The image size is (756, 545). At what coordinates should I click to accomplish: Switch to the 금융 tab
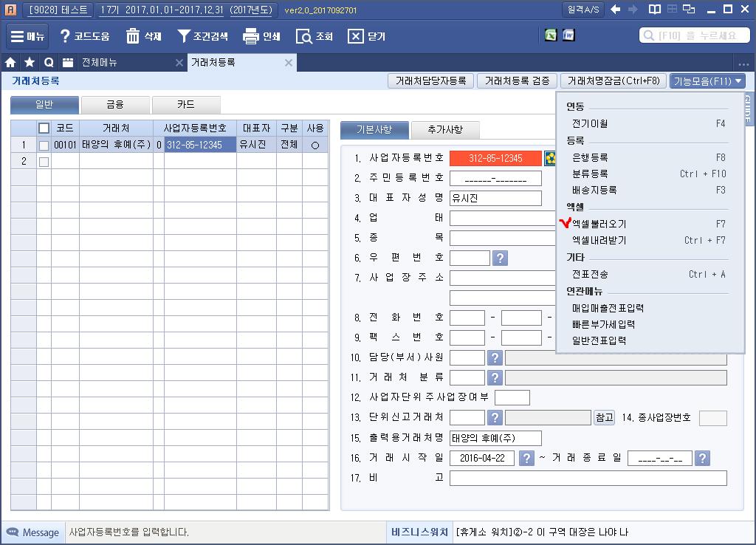[115, 105]
